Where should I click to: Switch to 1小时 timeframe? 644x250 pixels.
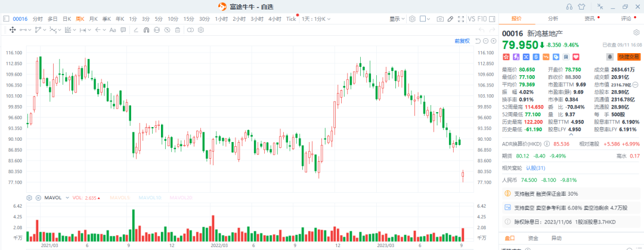tap(221, 18)
